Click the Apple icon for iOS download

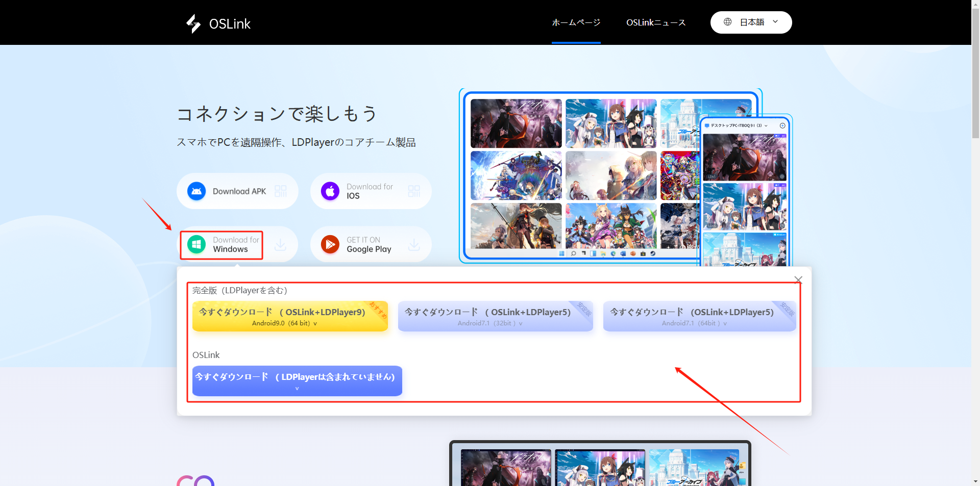coord(330,191)
